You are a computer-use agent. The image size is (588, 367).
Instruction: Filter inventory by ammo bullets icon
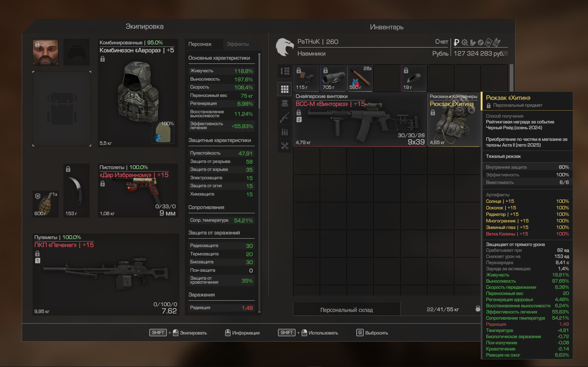(285, 132)
